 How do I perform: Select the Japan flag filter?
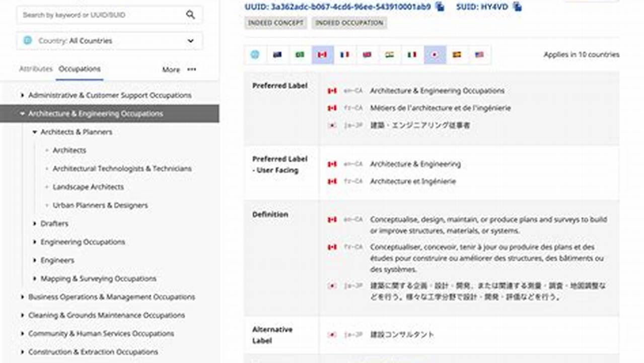pos(435,54)
